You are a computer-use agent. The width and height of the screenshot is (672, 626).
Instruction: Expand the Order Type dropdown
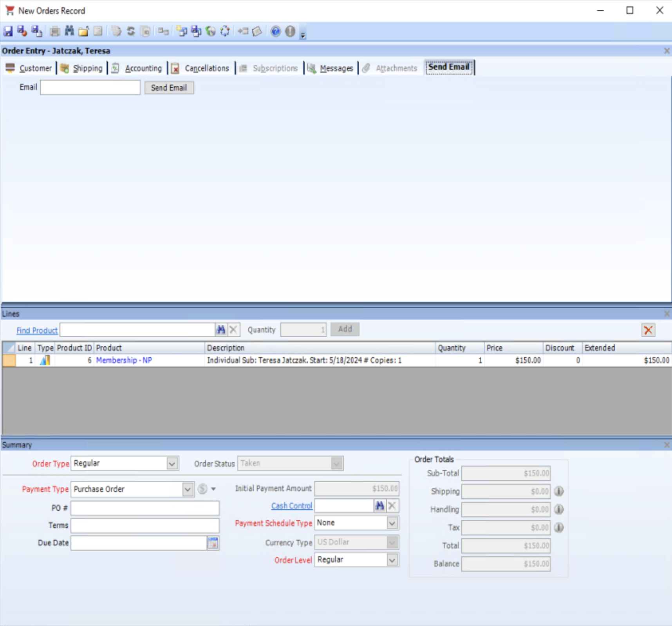(x=172, y=464)
